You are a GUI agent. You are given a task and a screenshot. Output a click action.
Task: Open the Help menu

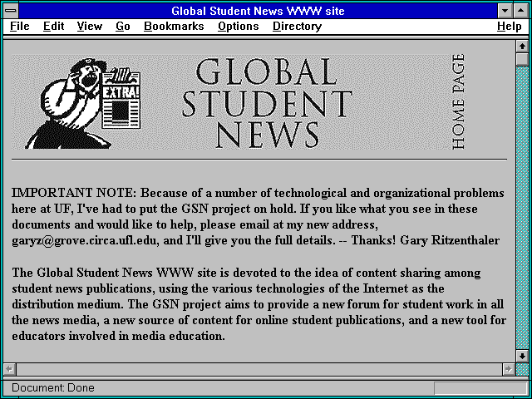coord(510,27)
